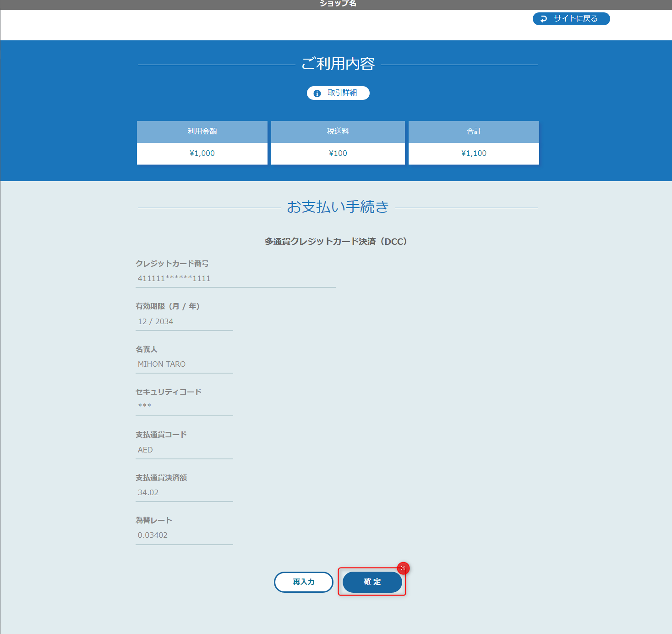Image resolution: width=672 pixels, height=634 pixels.
Task: Select the 支払通貨コード AED field
Action: coord(184,450)
